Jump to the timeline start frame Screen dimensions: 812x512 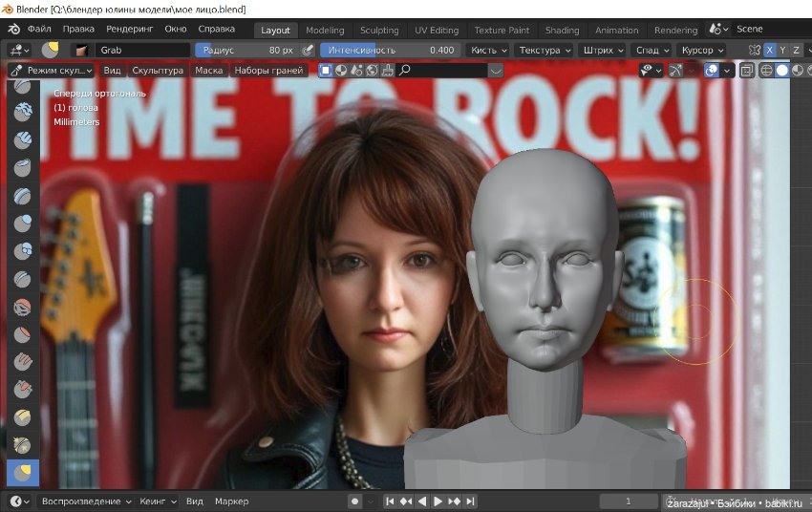tap(390, 501)
